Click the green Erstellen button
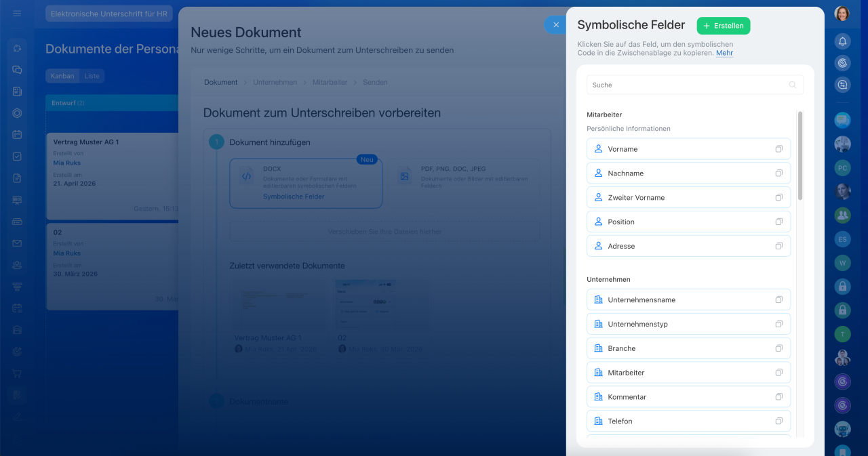The width and height of the screenshot is (868, 456). (723, 26)
